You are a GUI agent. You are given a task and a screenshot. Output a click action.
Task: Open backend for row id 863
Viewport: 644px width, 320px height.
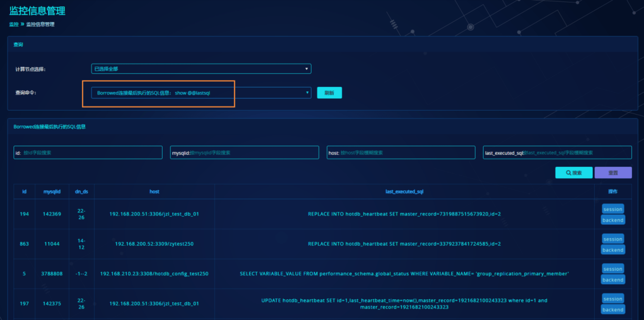coord(613,250)
